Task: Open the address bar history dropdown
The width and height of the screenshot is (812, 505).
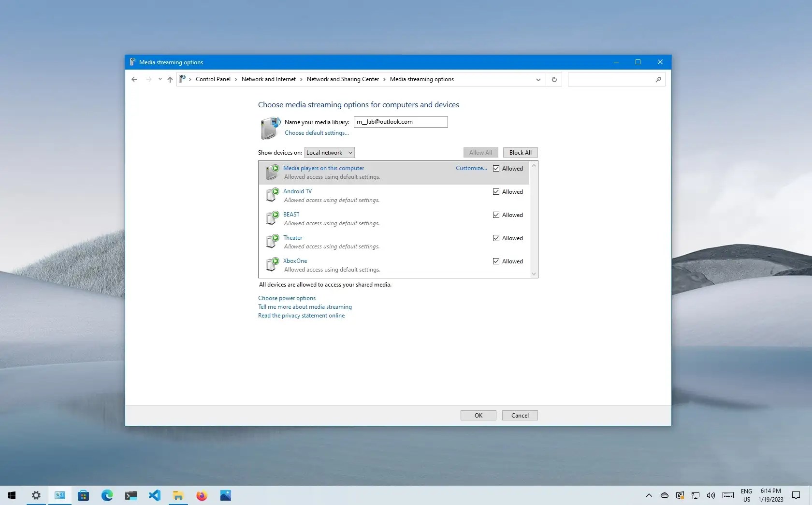Action: [538, 79]
